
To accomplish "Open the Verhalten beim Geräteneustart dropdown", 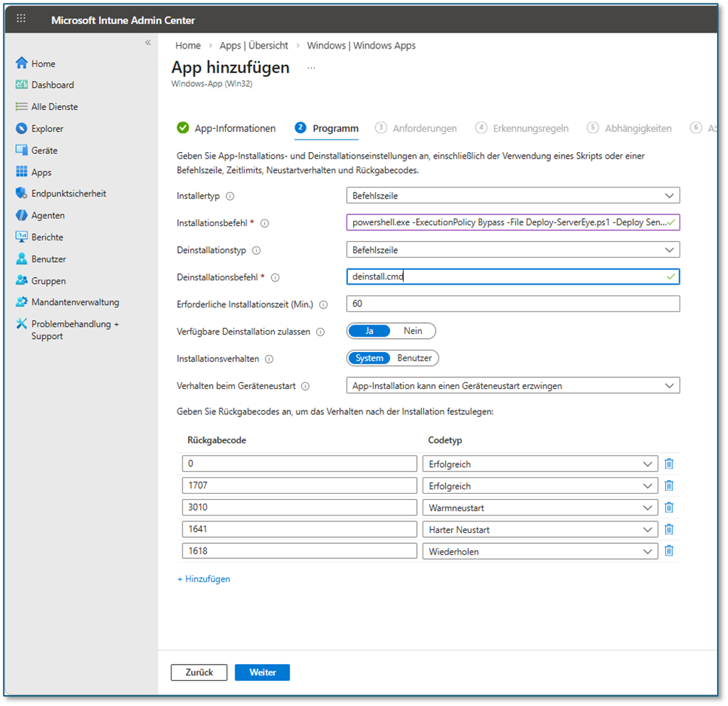I will (513, 385).
